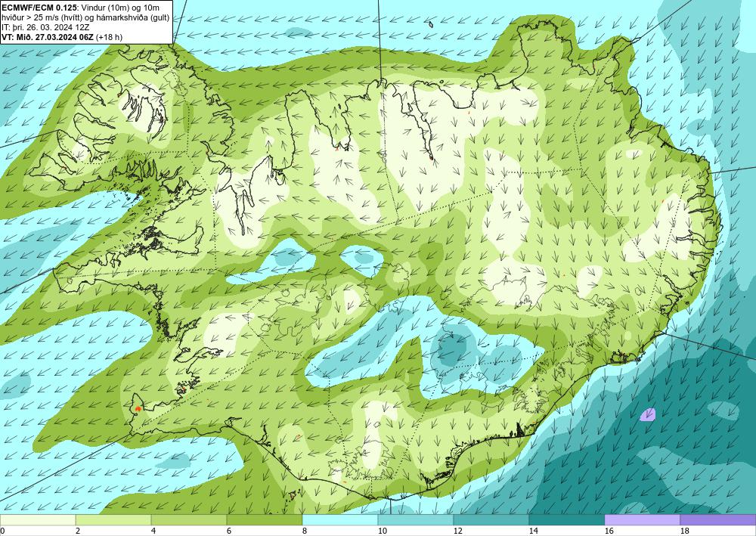The image size is (756, 536).
Task: Click the 0-2 m/s pale cream legend swatch
Action: click(38, 519)
